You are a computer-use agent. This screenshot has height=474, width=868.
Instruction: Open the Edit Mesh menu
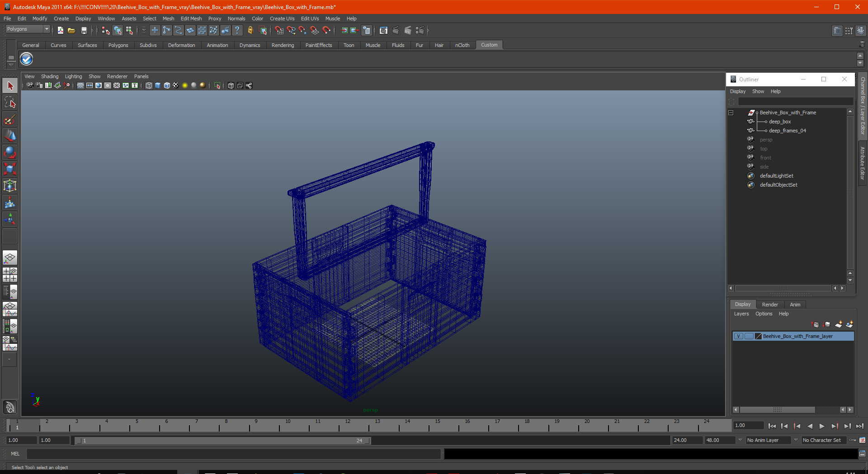pos(191,19)
